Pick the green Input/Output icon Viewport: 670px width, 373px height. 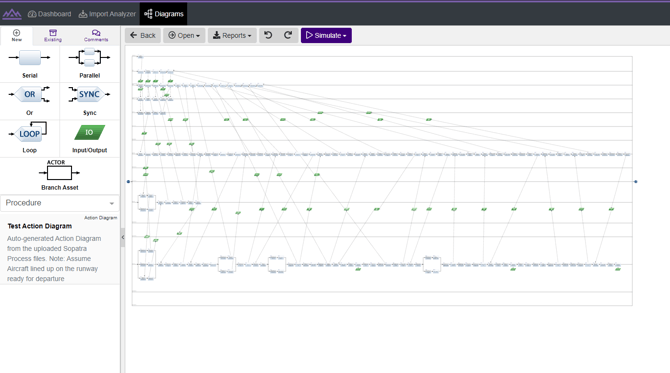click(89, 132)
